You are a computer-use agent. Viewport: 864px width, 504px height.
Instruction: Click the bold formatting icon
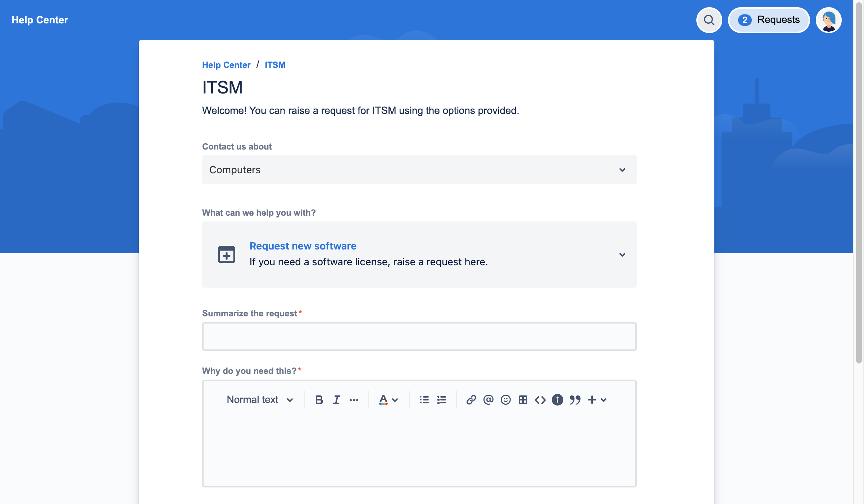coord(319,400)
